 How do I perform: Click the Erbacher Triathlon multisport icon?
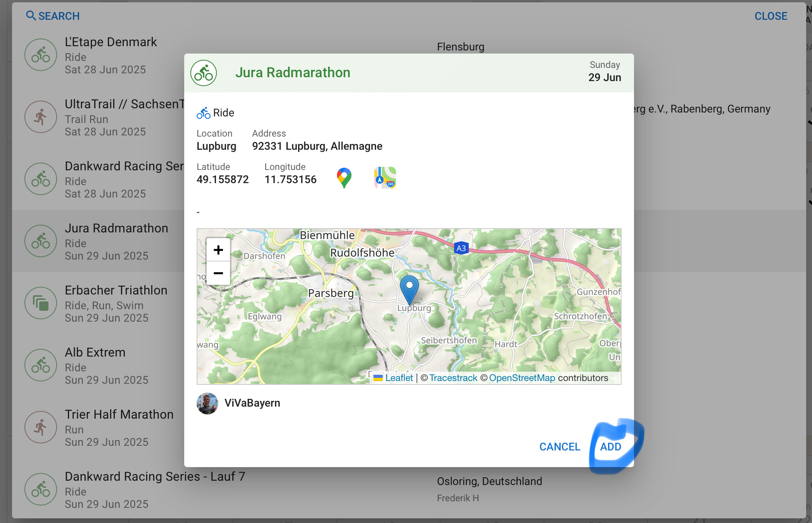click(41, 303)
